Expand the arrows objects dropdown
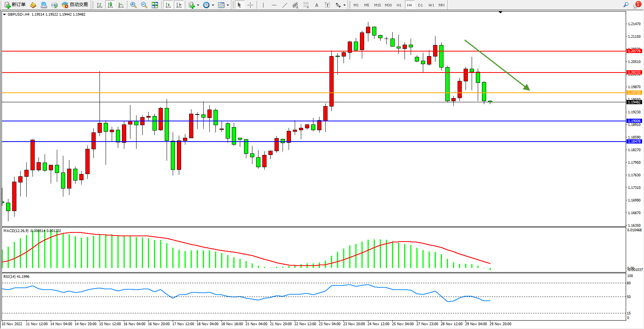The image size is (644, 329). [x=344, y=5]
